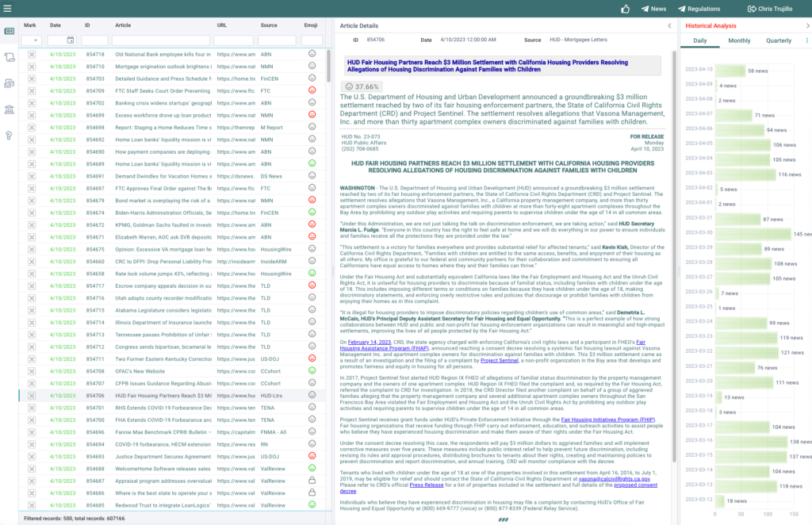Toggle the mark checkbox for article 854711
This screenshot has height=525, width=812.
(32, 358)
